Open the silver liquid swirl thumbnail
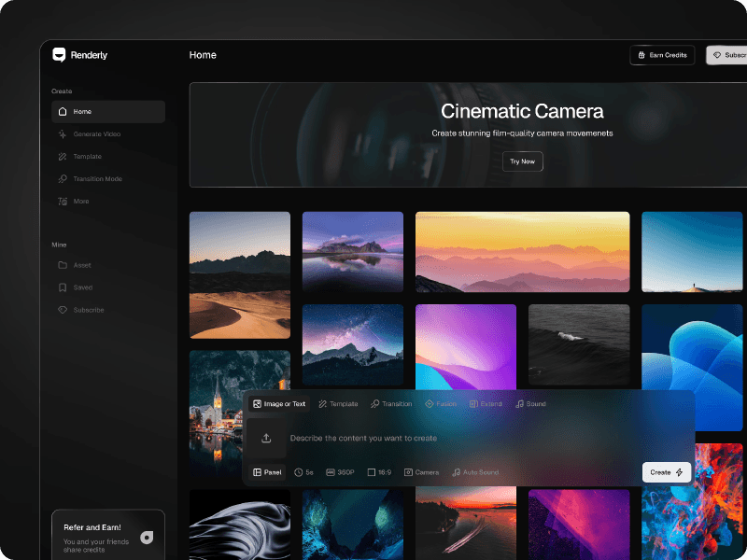Viewport: 747px width, 560px height. (x=240, y=525)
